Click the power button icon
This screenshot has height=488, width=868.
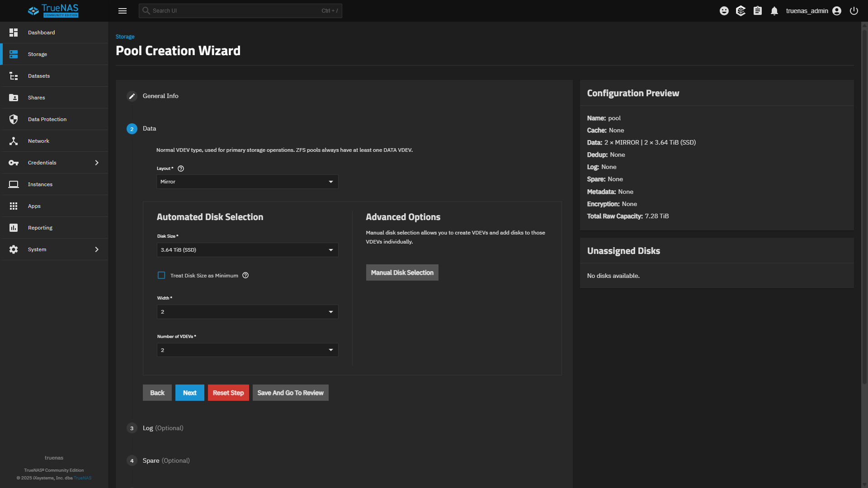click(854, 11)
